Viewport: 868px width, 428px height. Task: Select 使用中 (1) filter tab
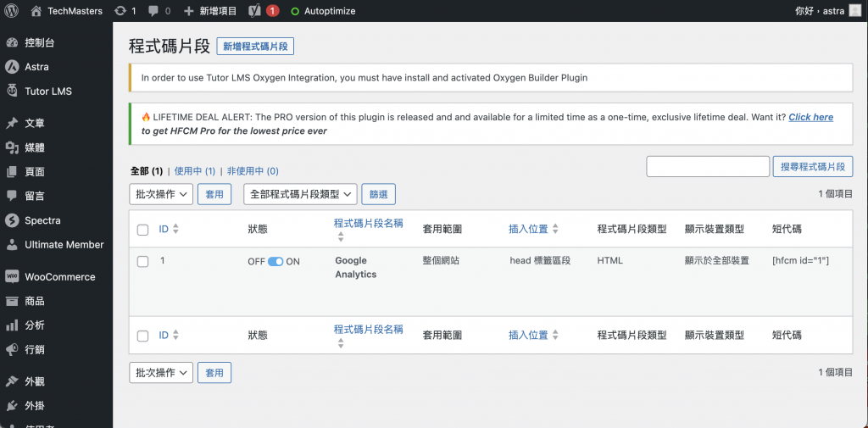(195, 171)
